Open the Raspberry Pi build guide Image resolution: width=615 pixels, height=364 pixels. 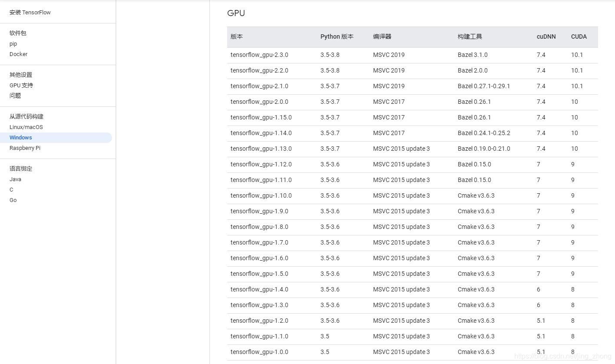(25, 148)
